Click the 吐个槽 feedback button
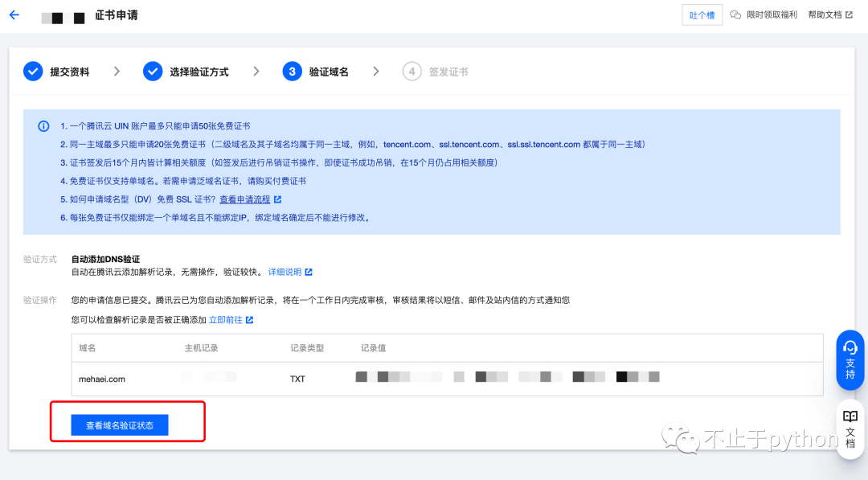The height and width of the screenshot is (480, 868). click(x=698, y=15)
